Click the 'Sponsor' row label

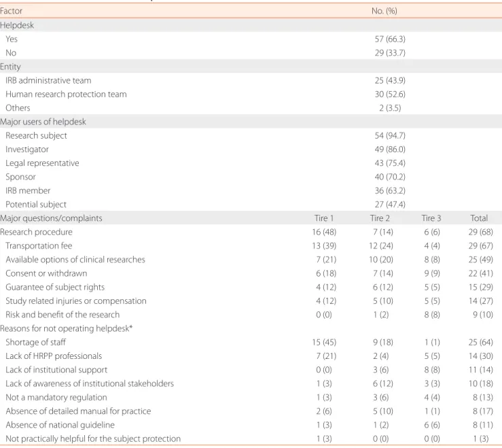[20, 177]
